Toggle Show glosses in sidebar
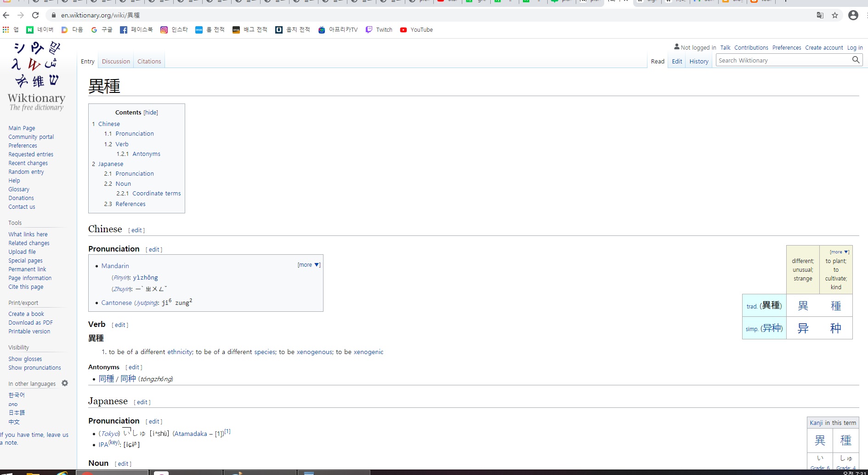Screen dimensions: 868x475 pyautogui.click(x=25, y=359)
